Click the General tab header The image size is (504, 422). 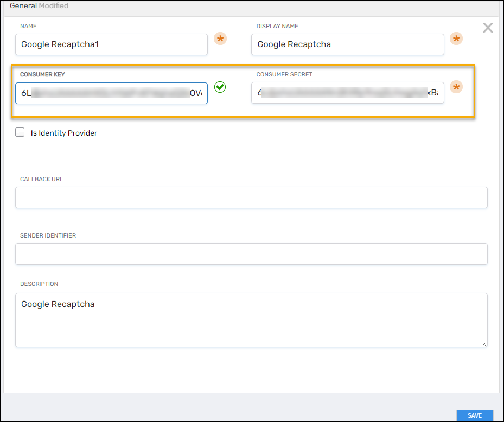[x=23, y=5]
